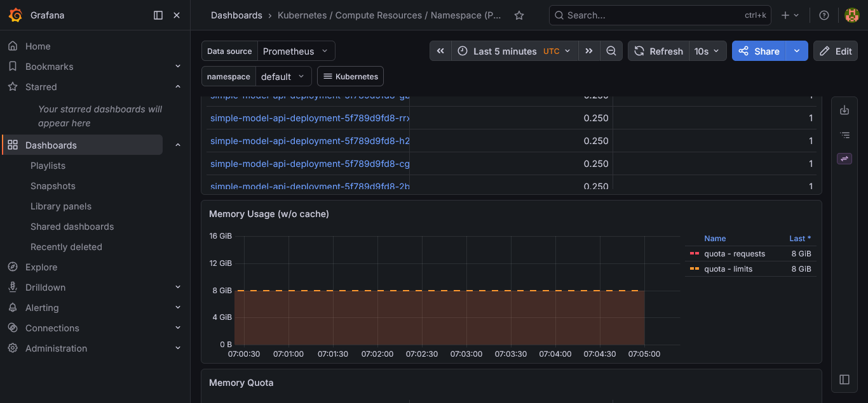Open Starred in the sidebar

pos(41,87)
